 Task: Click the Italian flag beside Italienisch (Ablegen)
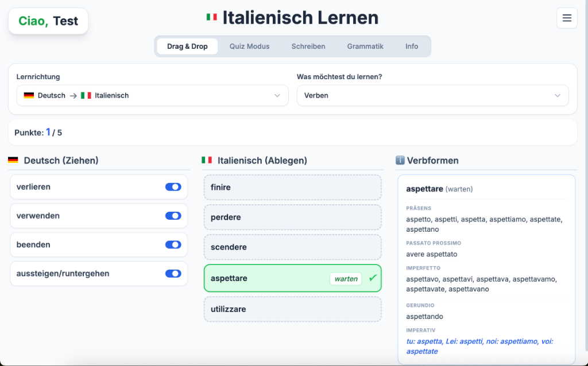coord(207,161)
